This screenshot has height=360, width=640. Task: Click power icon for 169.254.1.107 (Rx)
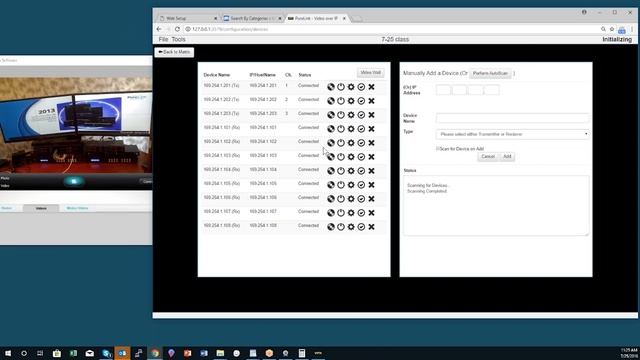click(x=341, y=213)
